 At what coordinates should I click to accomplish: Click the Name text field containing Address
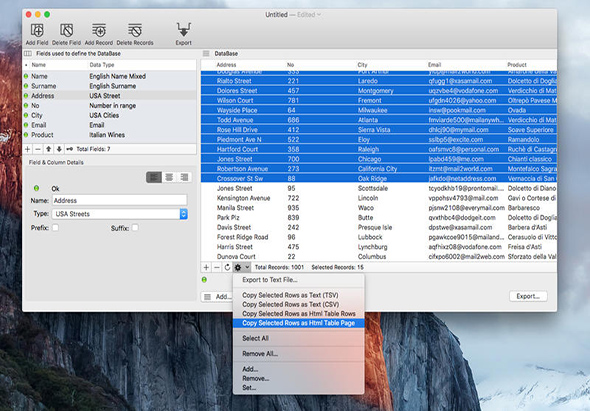(120, 201)
